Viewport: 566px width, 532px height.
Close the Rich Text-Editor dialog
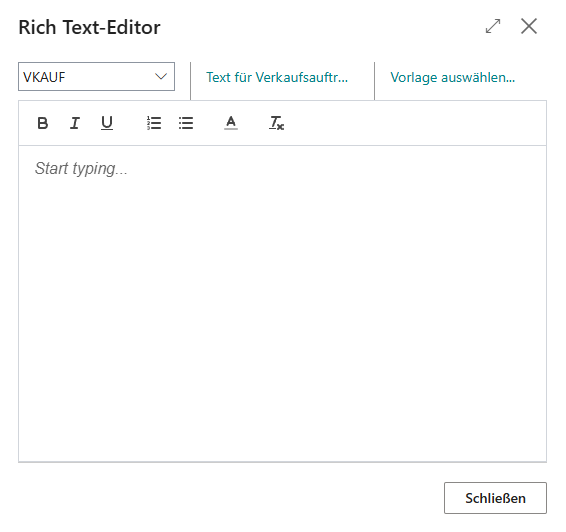pos(529,26)
